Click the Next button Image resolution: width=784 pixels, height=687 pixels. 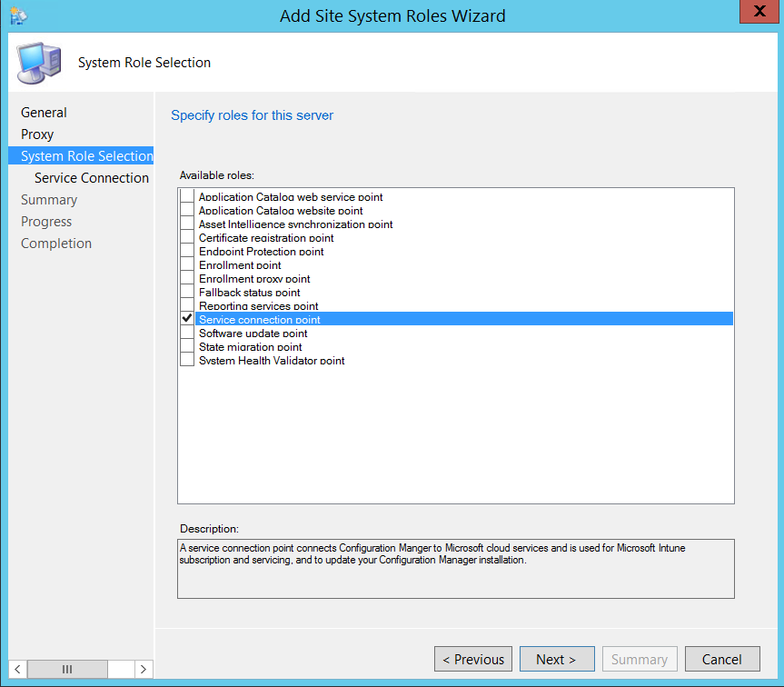coord(557,659)
